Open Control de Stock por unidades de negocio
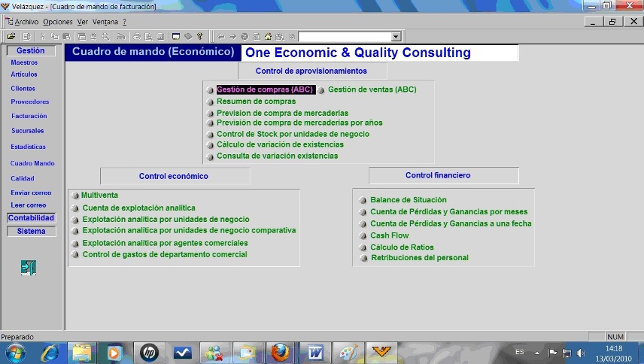644x364 pixels. [293, 134]
